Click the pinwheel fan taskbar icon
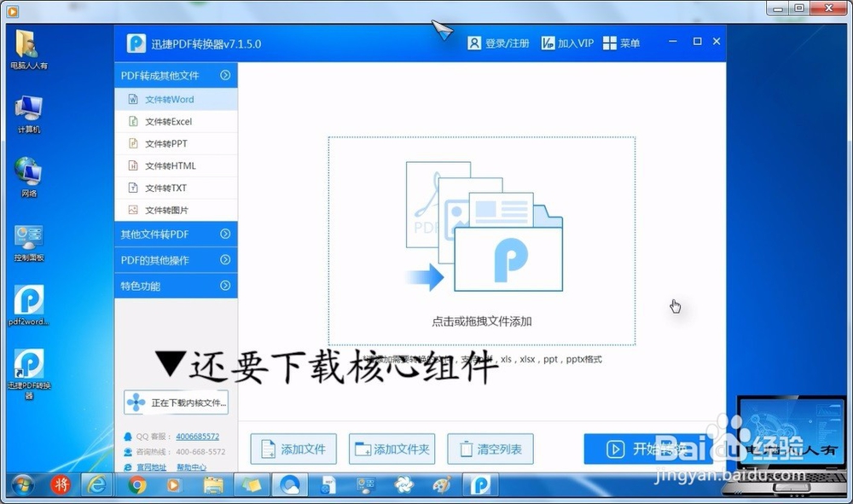The width and height of the screenshot is (853, 504). pos(403,484)
